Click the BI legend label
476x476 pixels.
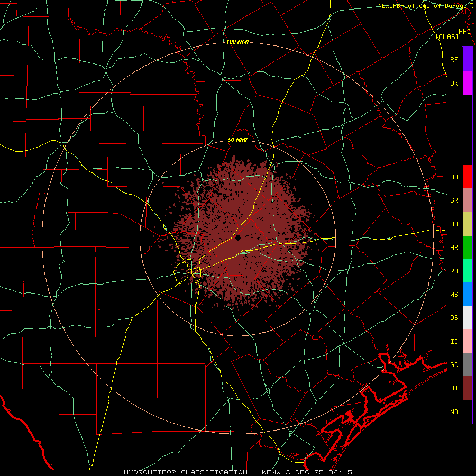(x=454, y=388)
